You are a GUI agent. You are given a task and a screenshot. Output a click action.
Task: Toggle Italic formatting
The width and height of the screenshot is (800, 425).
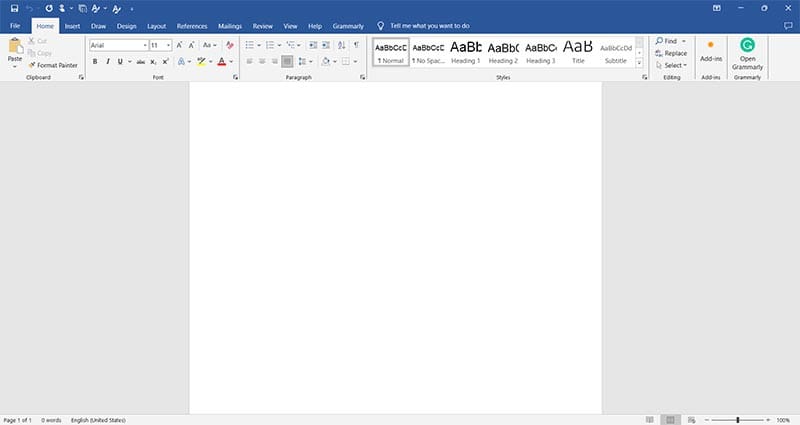[108, 62]
